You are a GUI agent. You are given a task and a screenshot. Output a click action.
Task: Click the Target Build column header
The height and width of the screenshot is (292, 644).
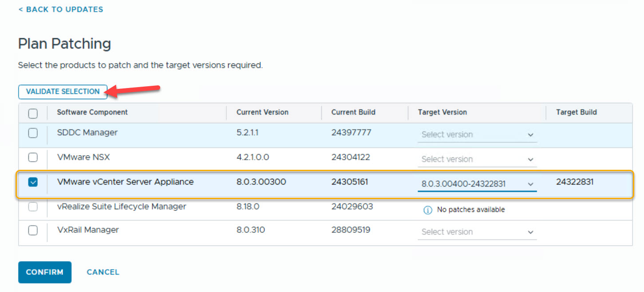pyautogui.click(x=576, y=112)
